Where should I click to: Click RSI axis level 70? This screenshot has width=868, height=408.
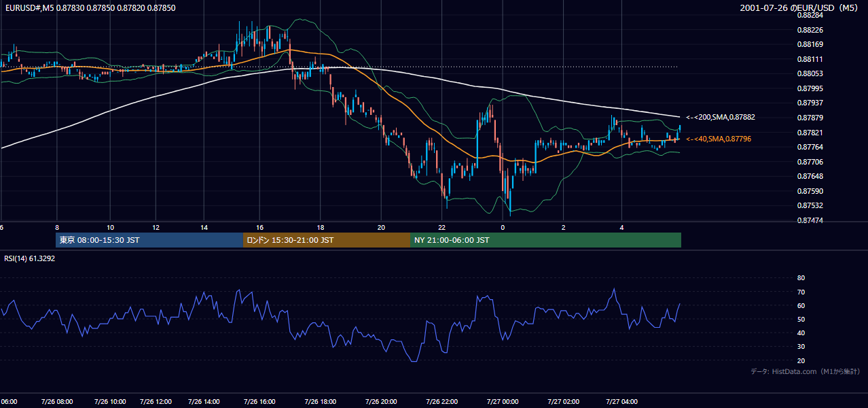(801, 292)
